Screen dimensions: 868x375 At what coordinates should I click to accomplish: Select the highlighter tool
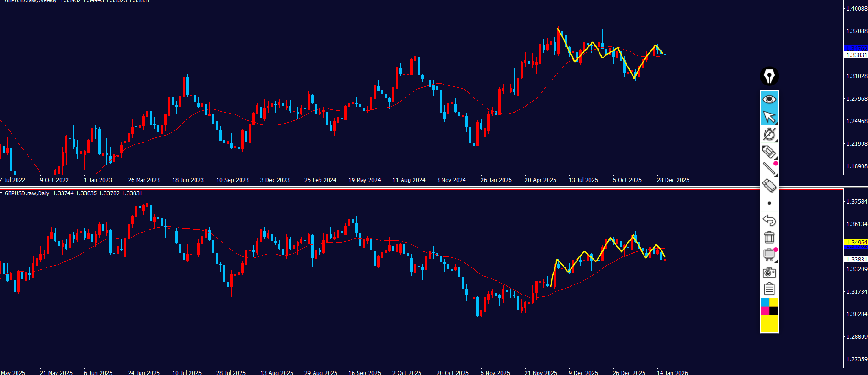coord(769,152)
